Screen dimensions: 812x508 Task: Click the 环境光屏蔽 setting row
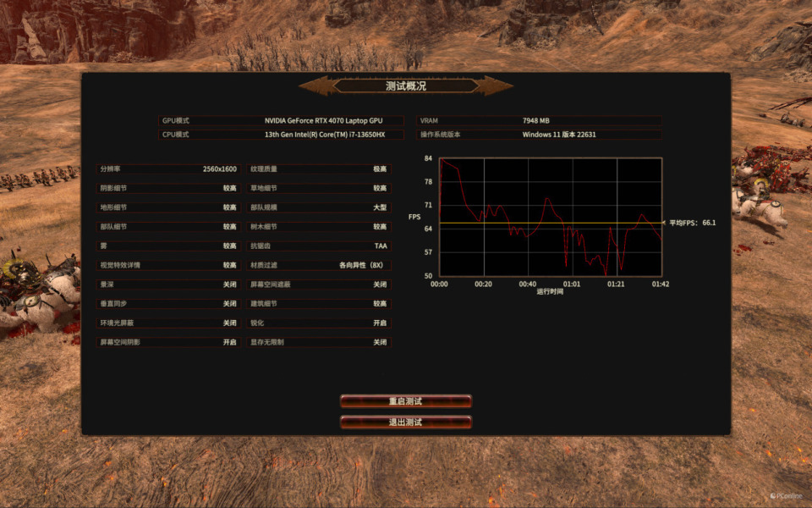(x=168, y=323)
